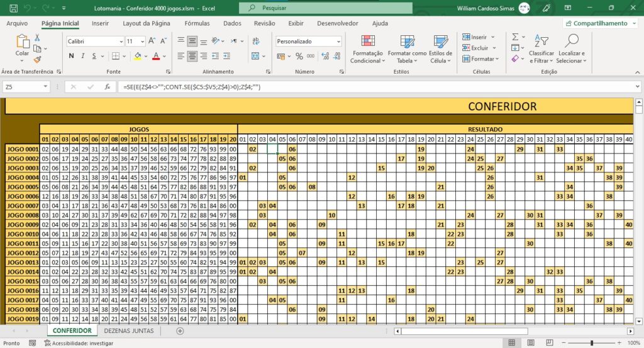Expand the Excluir cells dropdown
The width and height of the screenshot is (644, 348).
coord(494,48)
